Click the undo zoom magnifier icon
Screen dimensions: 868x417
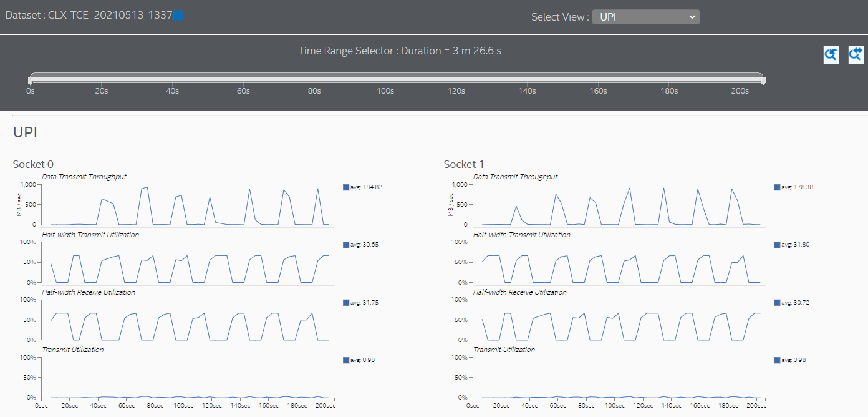[831, 55]
